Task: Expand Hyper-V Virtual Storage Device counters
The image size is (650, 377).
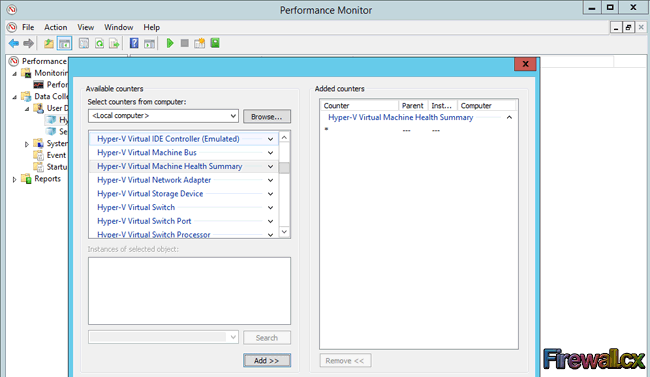Action: coord(270,194)
